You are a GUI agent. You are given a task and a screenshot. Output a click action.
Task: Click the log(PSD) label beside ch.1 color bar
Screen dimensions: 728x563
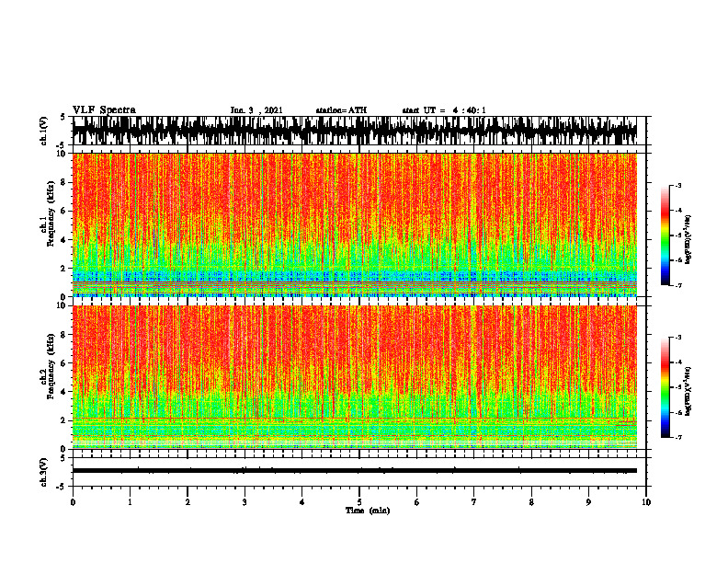(688, 240)
